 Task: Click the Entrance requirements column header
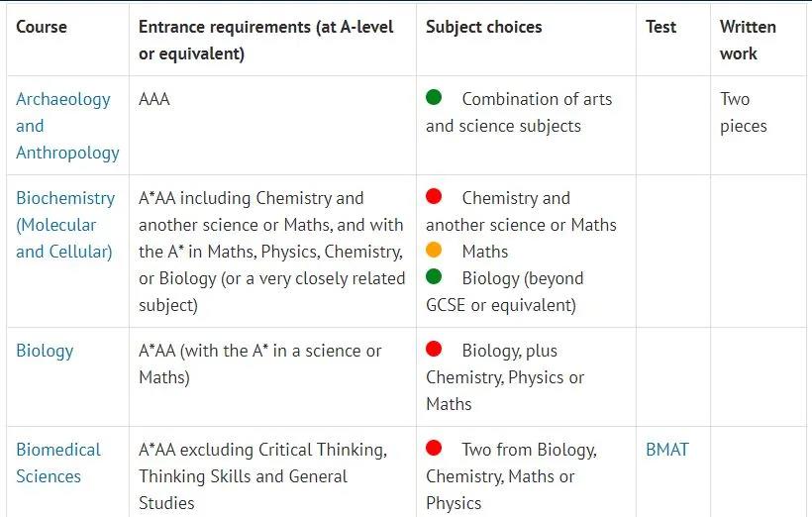(x=265, y=41)
